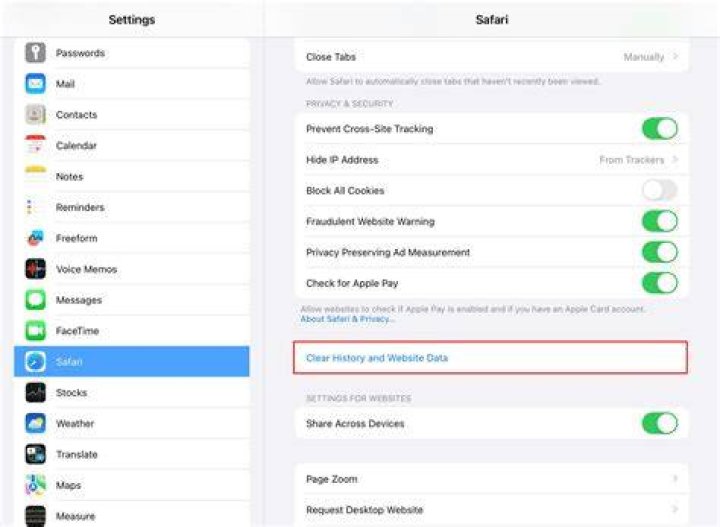The height and width of the screenshot is (527, 720).
Task: Select the Contacts icon
Action: click(x=35, y=114)
